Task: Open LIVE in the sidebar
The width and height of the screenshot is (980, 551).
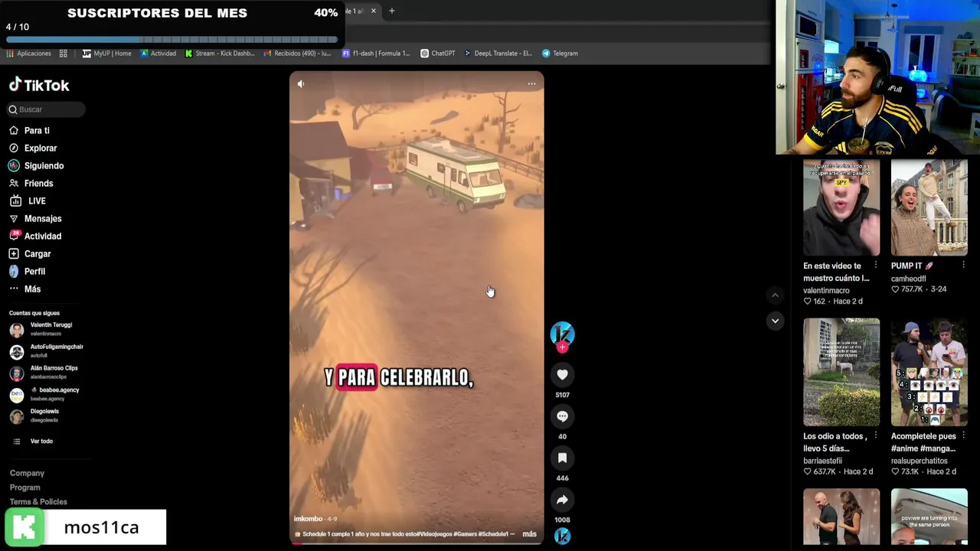Action: (37, 201)
